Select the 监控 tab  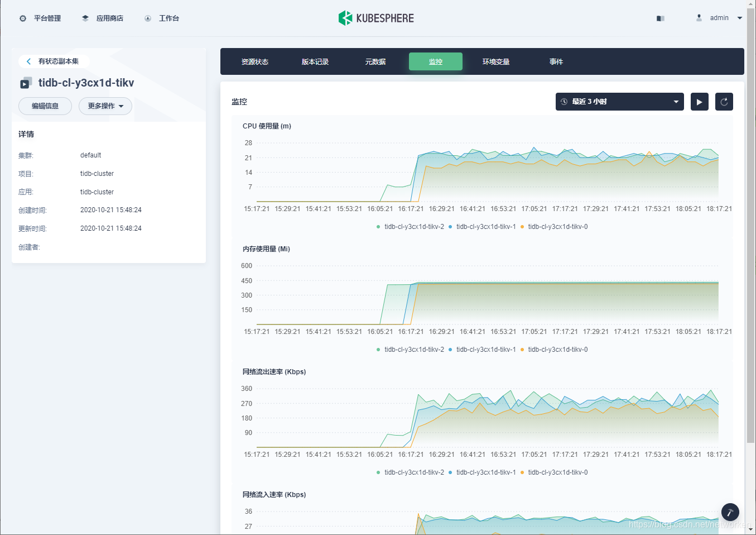tap(436, 61)
